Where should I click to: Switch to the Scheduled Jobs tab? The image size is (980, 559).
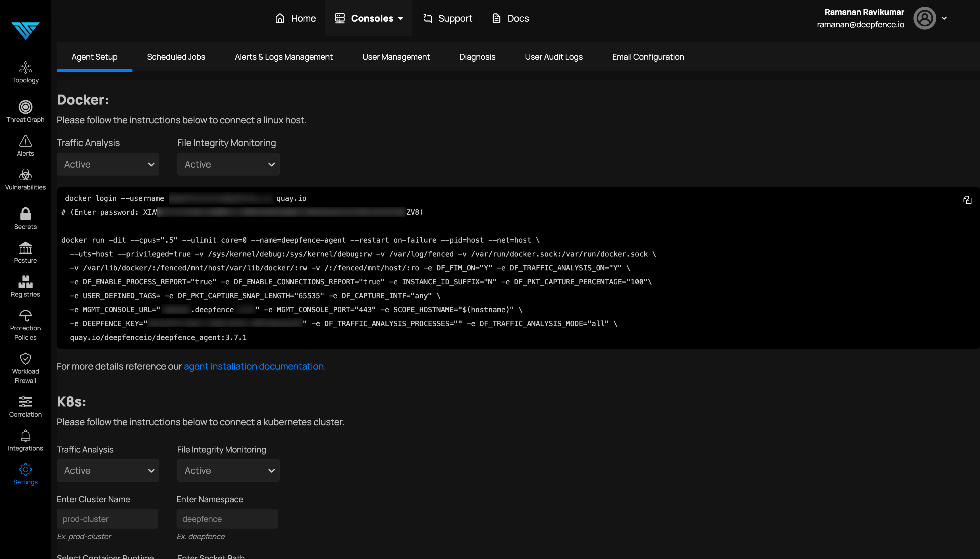pos(176,57)
